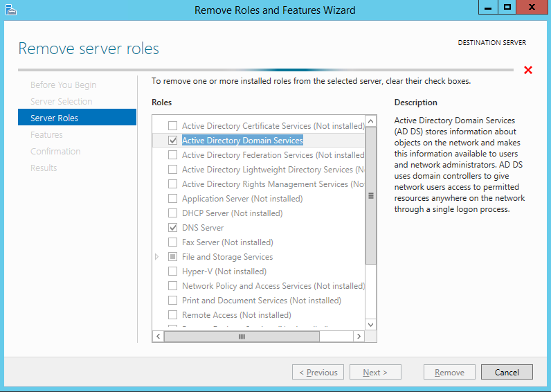Viewport: 551px width, 392px height.
Task: Expand File and Storage Services node
Action: [156, 257]
